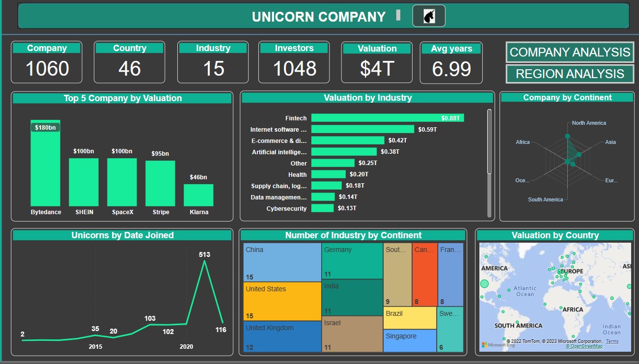The image size is (639, 364).
Task: Open the OpenStreetMap attribution link
Action: pyautogui.click(x=584, y=346)
